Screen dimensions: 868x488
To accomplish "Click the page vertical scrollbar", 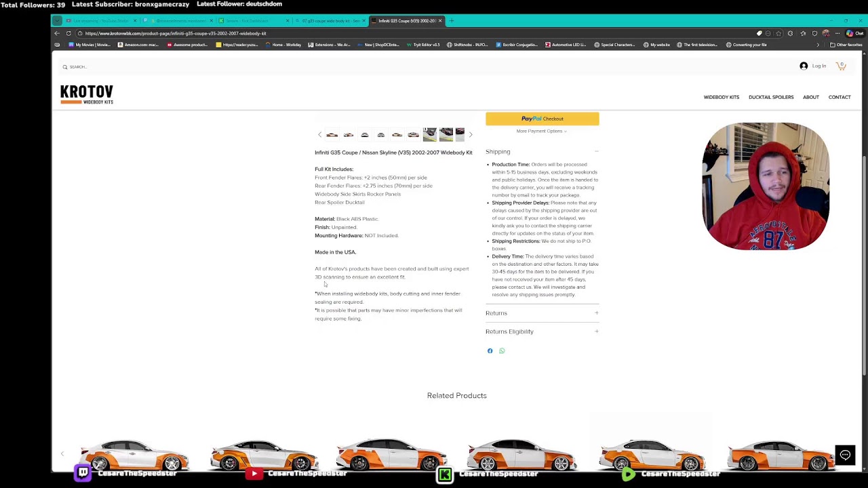I will click(864, 264).
